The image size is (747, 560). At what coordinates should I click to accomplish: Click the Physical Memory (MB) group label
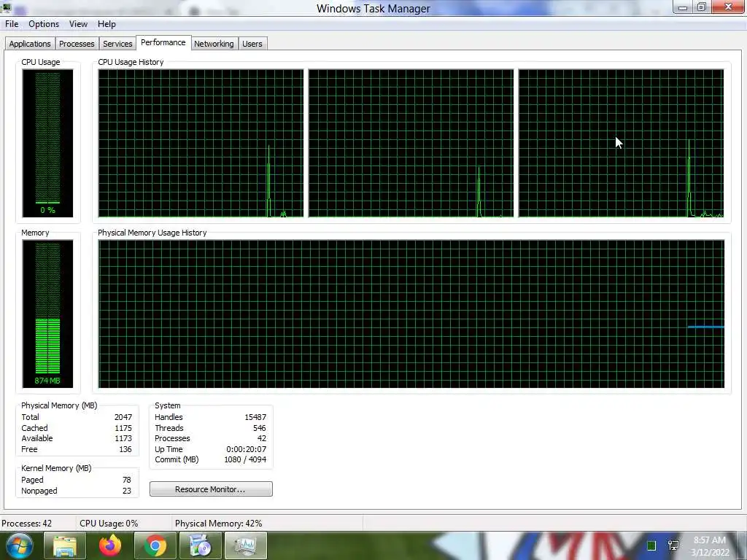(x=59, y=405)
